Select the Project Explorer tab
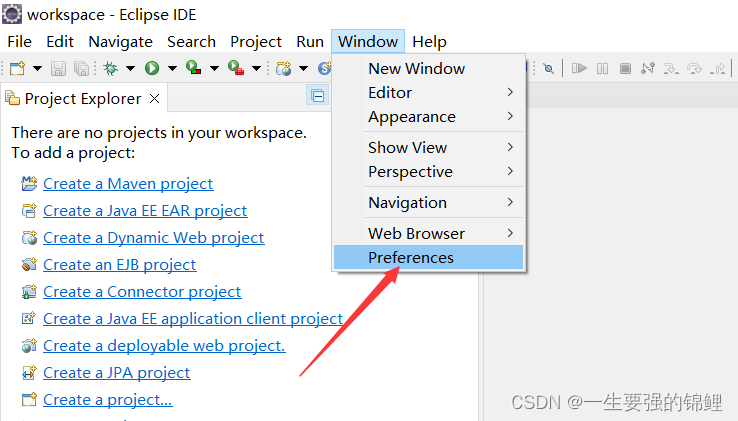The height and width of the screenshot is (421, 738). pyautogui.click(x=82, y=98)
